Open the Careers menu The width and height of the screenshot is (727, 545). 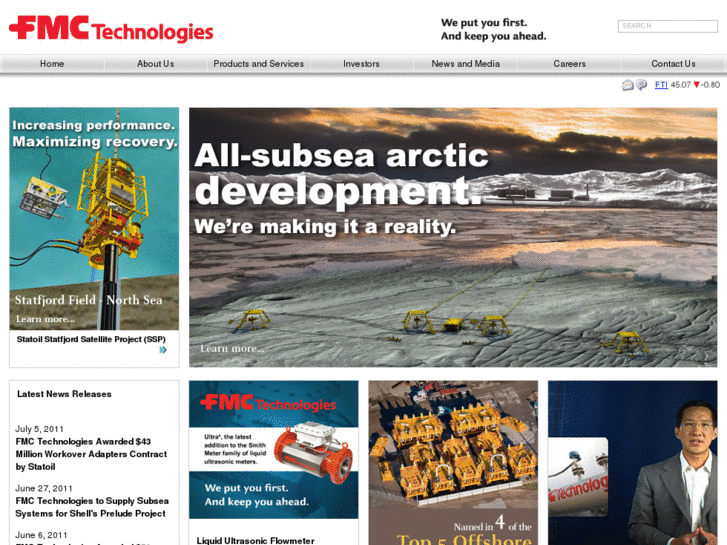click(569, 64)
